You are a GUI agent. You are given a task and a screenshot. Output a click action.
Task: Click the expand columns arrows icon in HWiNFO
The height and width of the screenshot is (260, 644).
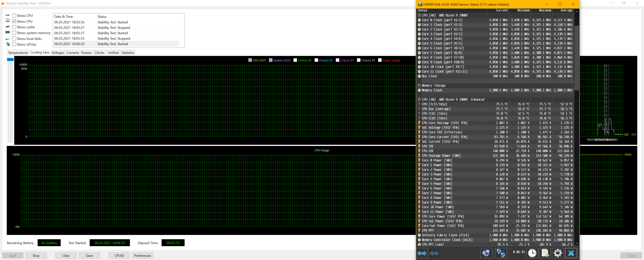pos(422,253)
